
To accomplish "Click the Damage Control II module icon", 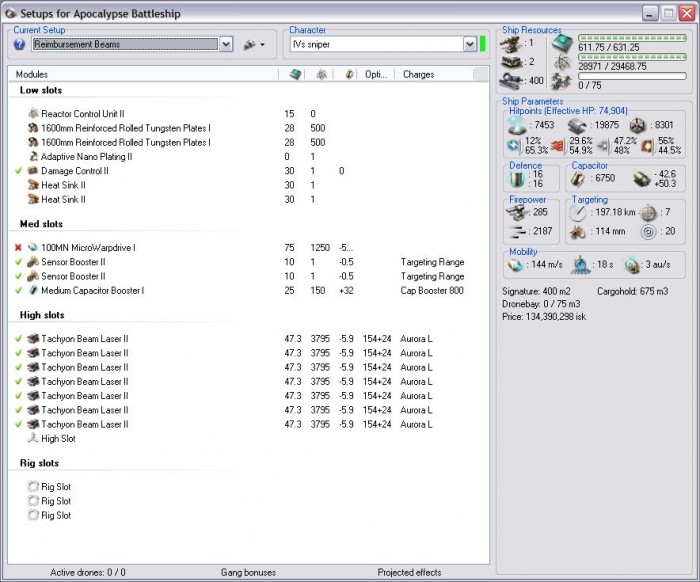I will coord(33,171).
